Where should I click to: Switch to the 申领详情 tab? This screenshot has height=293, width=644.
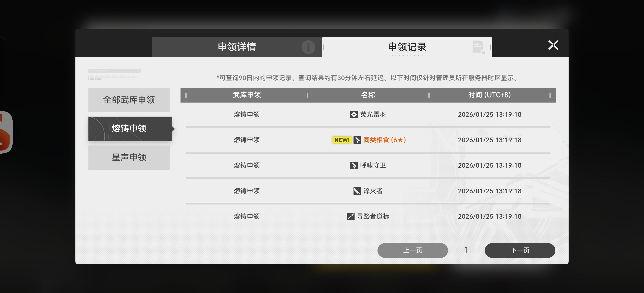click(237, 47)
